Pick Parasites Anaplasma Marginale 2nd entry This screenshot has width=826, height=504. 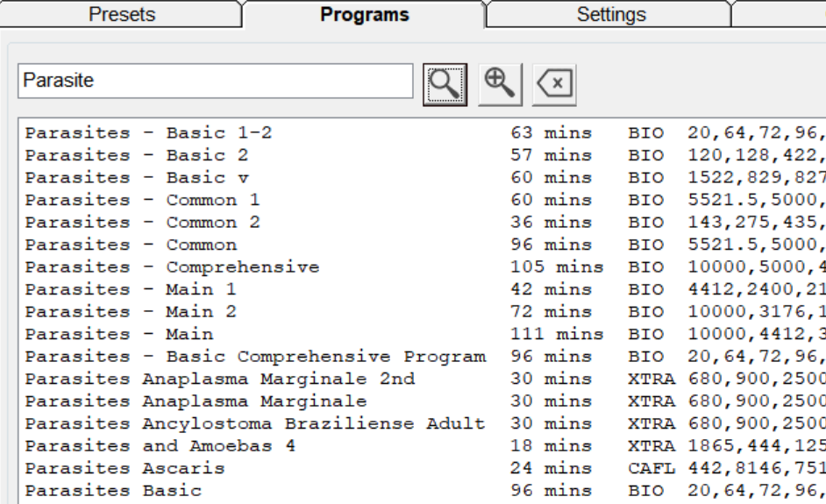219,380
